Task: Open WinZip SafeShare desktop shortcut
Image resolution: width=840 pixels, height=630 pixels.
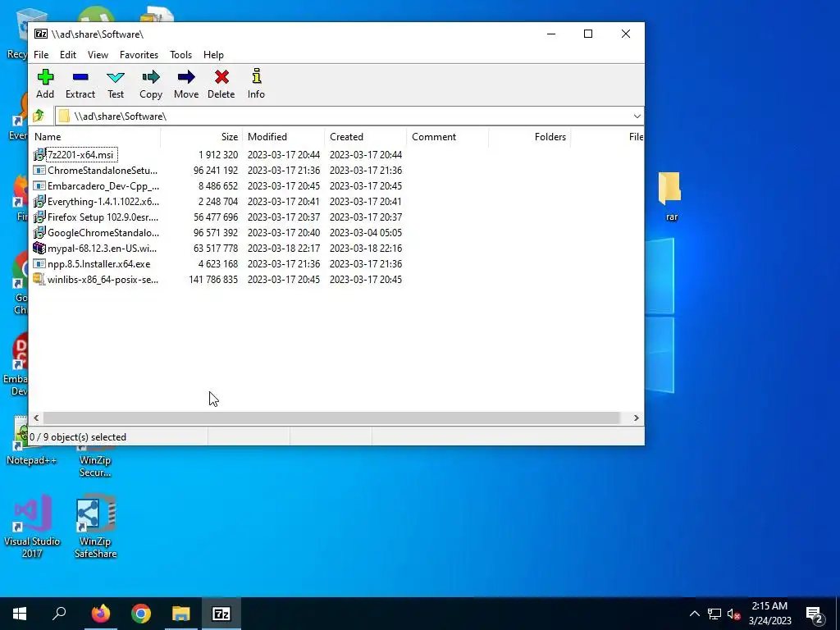Action: 95,526
